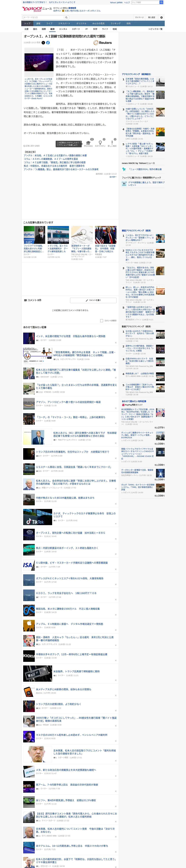Open related article about 中国恒大 清算命令
This screenshot has width=186, height=868.
pos(54,166)
